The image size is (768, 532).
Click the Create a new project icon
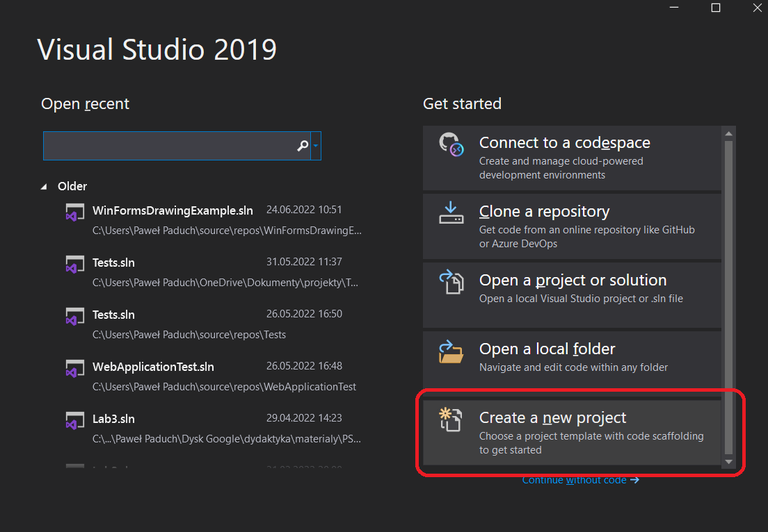click(x=452, y=420)
